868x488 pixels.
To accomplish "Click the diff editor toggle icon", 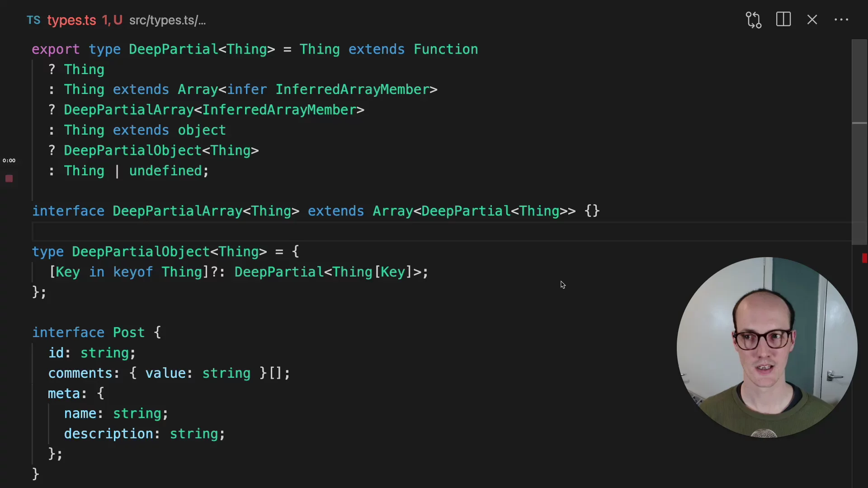I will click(754, 20).
